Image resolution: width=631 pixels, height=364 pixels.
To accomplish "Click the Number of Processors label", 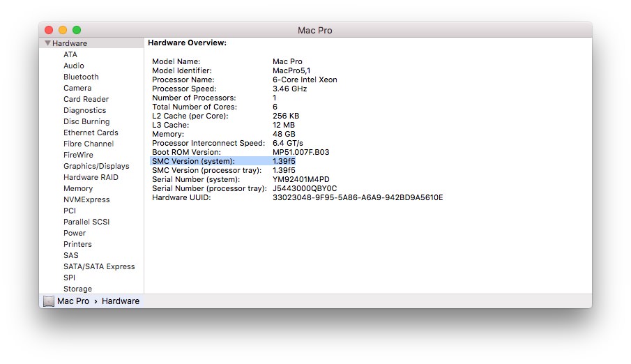I will coord(194,98).
